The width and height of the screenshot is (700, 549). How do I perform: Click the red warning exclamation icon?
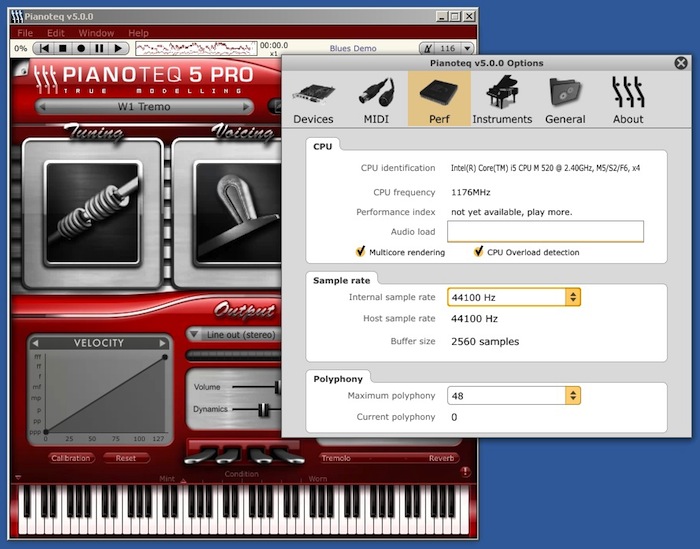[x=465, y=471]
